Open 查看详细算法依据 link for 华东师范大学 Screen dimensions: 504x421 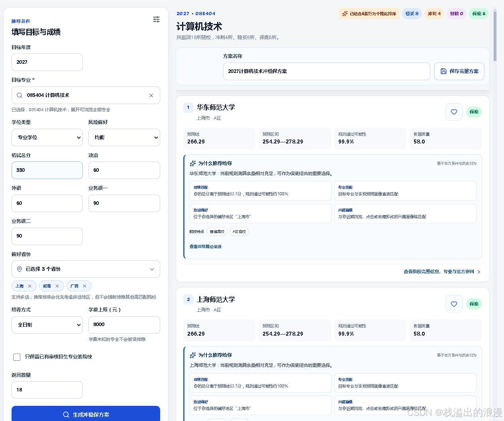click(206, 246)
